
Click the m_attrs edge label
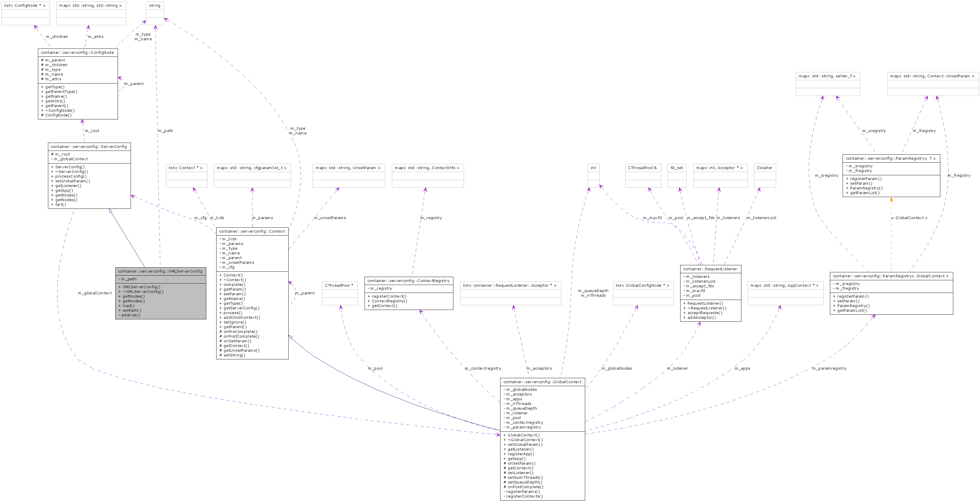pyautogui.click(x=96, y=36)
